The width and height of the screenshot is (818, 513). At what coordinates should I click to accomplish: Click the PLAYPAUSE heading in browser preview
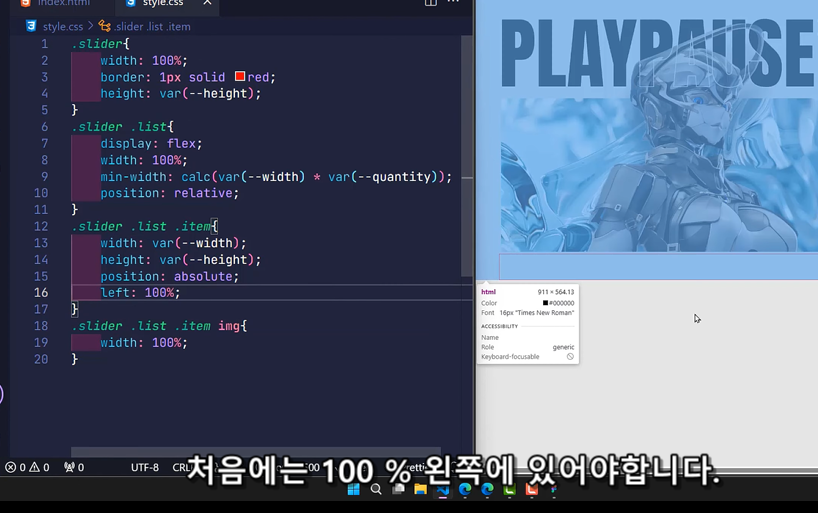(658, 54)
